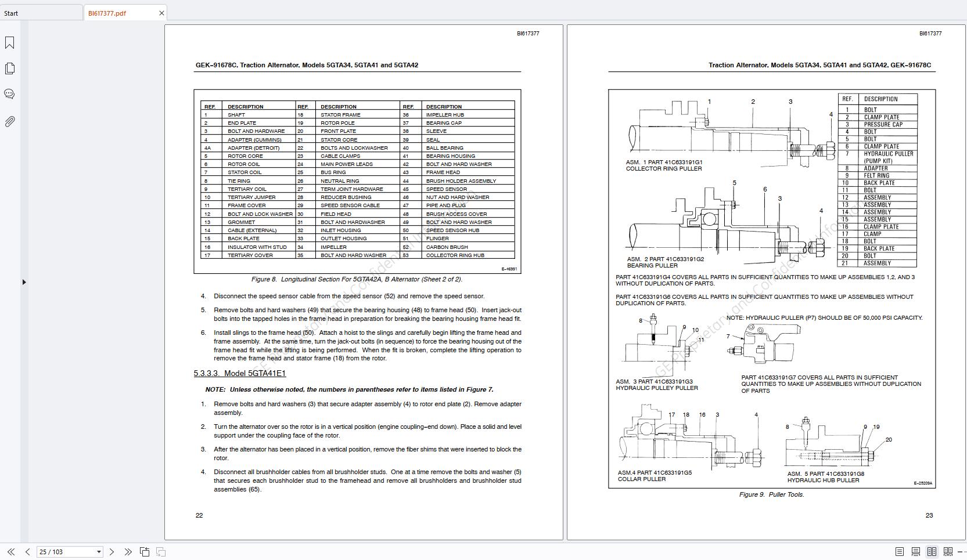Image resolution: width=967 pixels, height=560 pixels.
Task: Open the Comments panel
Action: tap(10, 94)
